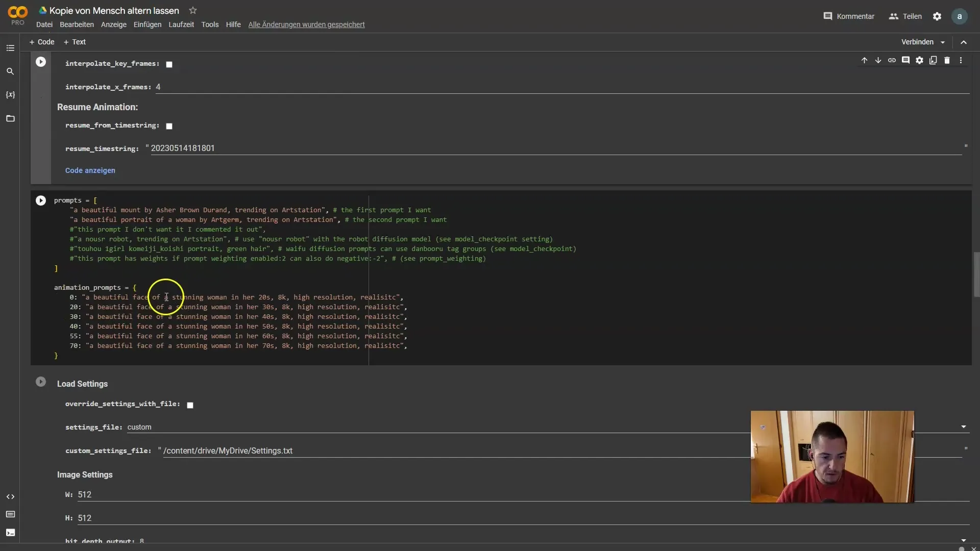This screenshot has width=980, height=551.
Task: Edit the H height value field
Action: tap(523, 518)
